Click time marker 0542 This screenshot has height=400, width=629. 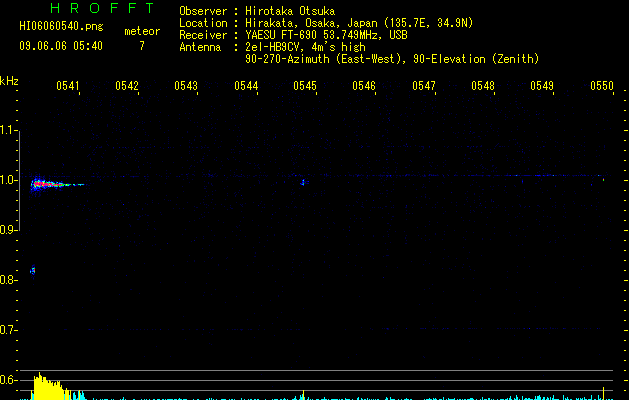point(127,86)
